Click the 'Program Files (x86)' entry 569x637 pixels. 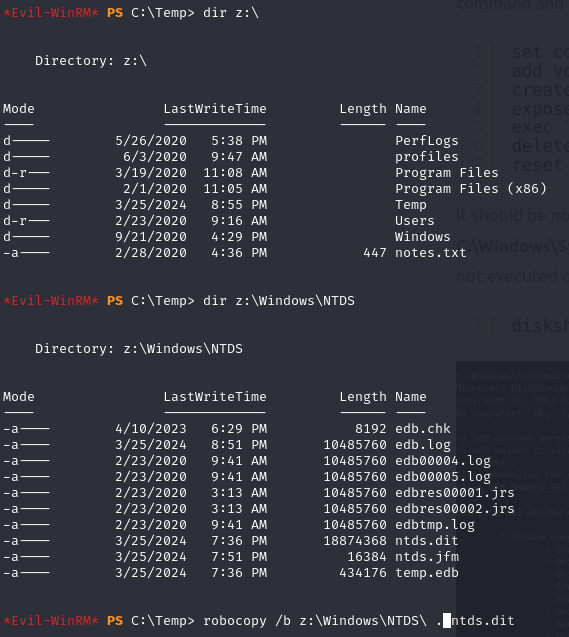(x=471, y=189)
